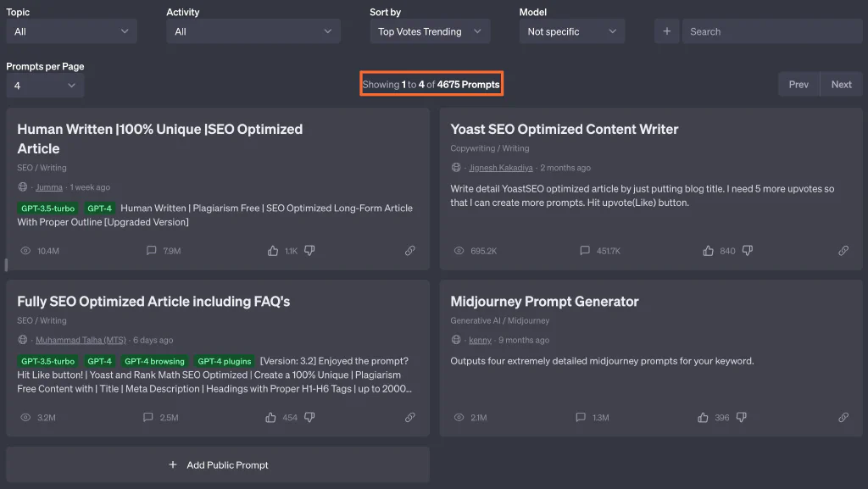The image size is (868, 489).
Task: Click comments icon on Yoast SEO prompt
Action: tap(584, 251)
